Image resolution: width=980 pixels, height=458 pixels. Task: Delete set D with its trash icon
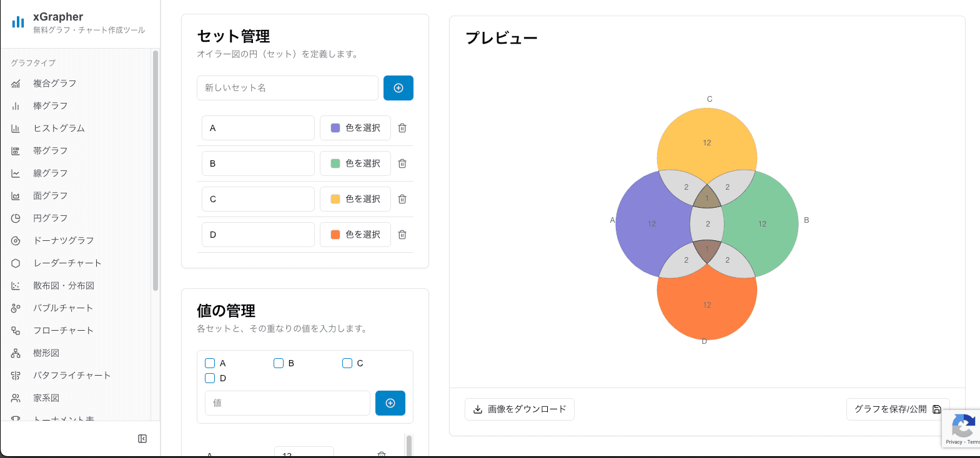tap(402, 235)
